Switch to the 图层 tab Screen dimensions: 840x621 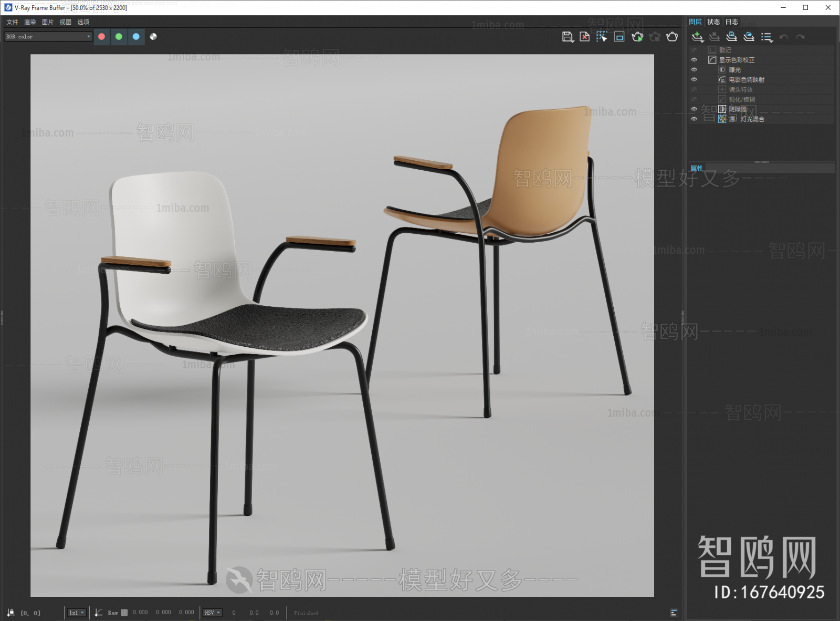695,22
